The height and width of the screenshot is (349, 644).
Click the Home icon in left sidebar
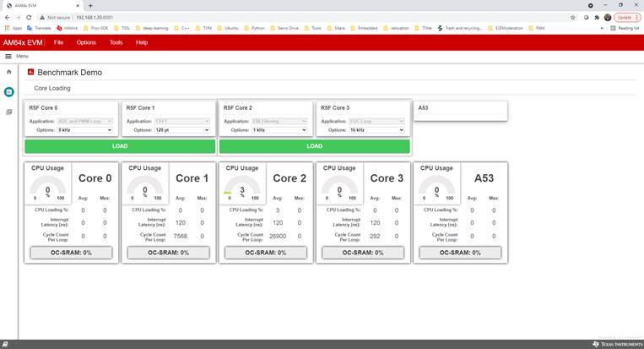(9, 72)
